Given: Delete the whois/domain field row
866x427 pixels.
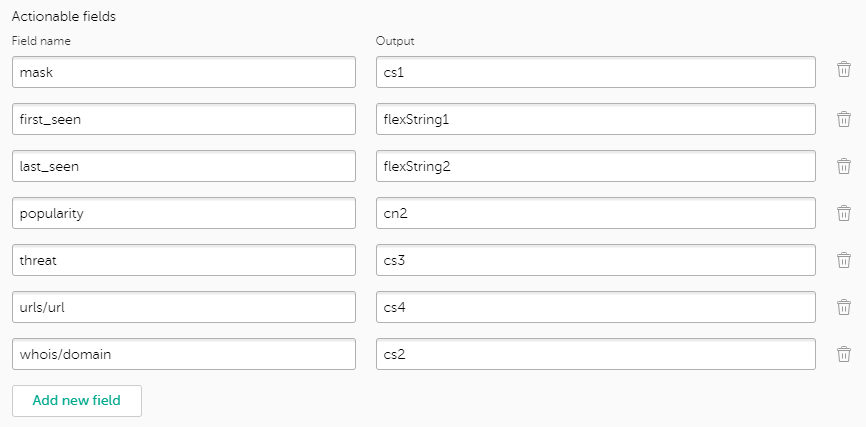Looking at the screenshot, I should 844,354.
